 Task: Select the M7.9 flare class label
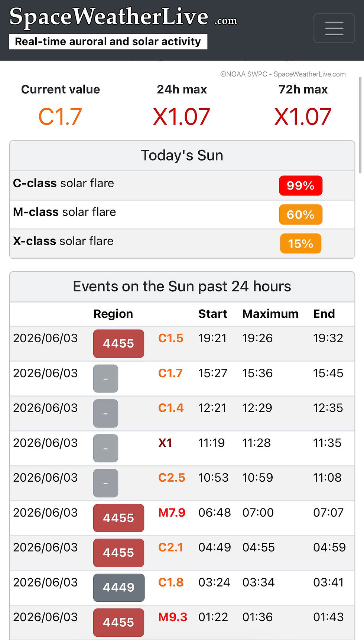(x=172, y=513)
